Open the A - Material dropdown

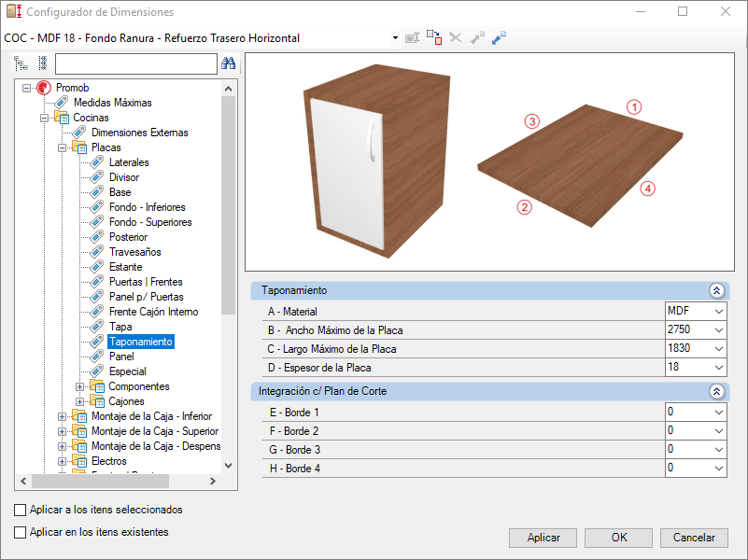719,312
